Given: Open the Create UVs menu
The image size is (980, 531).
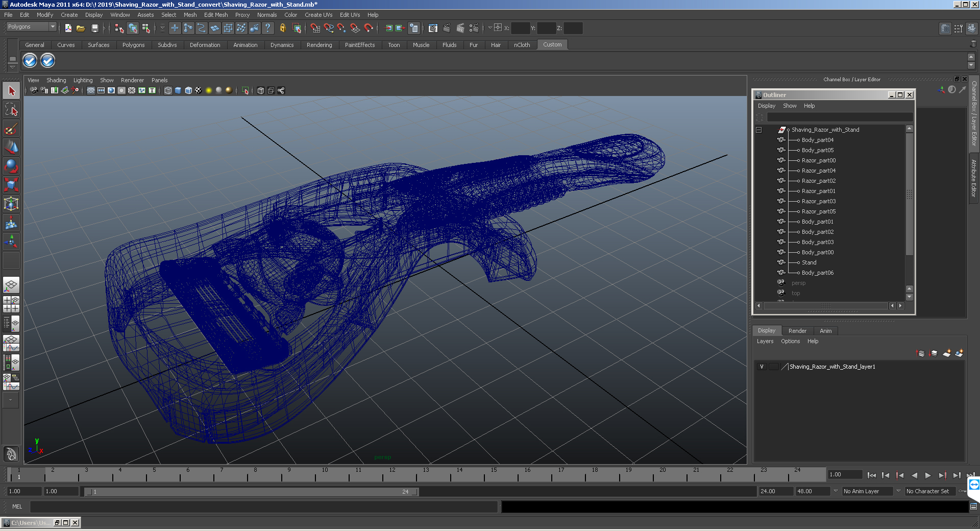Looking at the screenshot, I should pos(318,15).
